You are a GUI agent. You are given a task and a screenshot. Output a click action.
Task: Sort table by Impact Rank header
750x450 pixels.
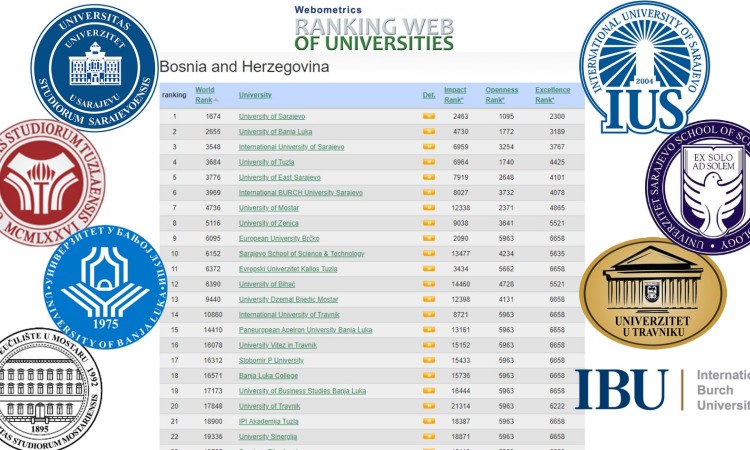[x=455, y=95]
